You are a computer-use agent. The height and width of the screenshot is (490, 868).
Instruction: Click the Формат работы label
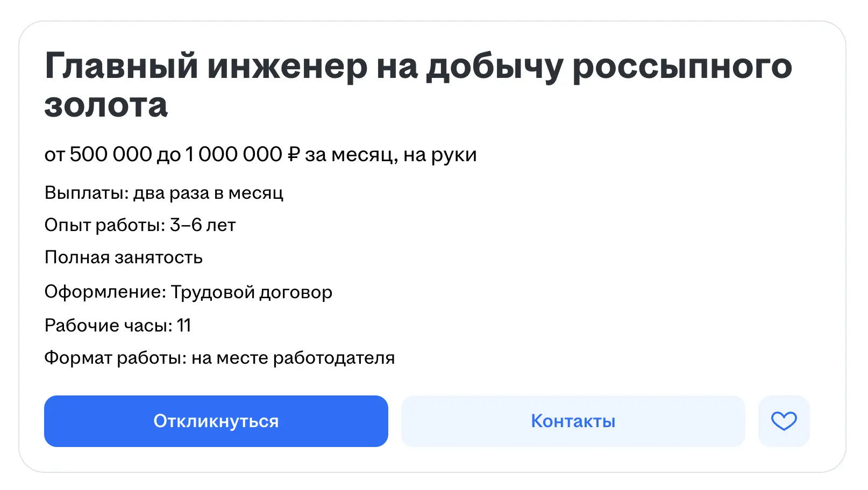[x=116, y=358]
